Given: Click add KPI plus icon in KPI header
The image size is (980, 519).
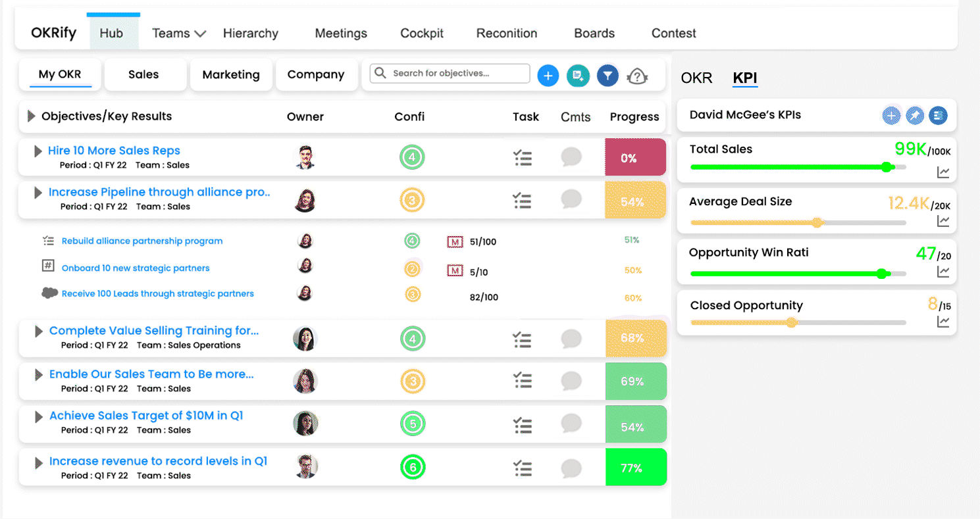Looking at the screenshot, I should (891, 116).
